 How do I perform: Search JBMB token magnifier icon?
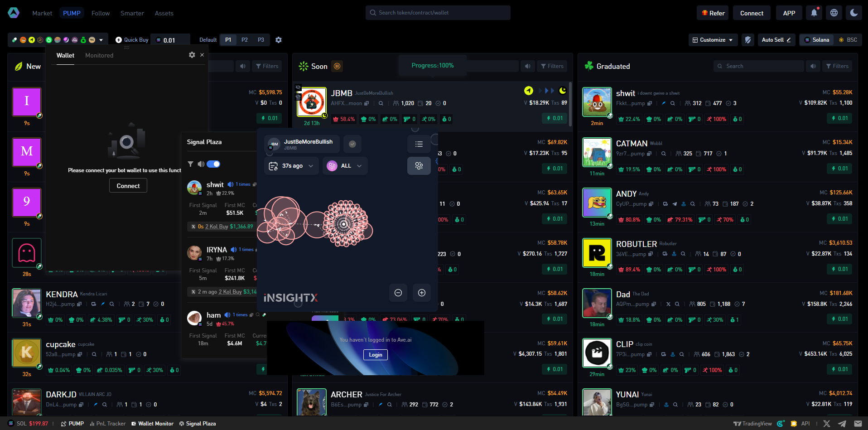pyautogui.click(x=381, y=103)
